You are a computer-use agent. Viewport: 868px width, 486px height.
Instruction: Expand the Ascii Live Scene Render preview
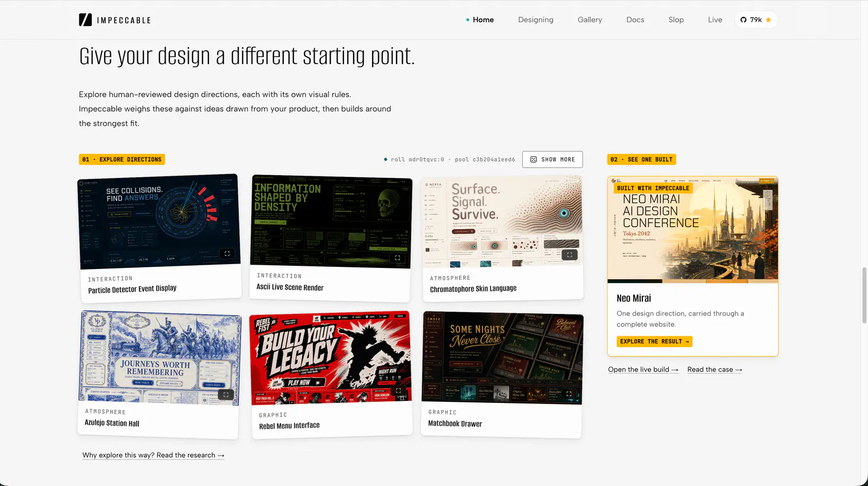point(397,258)
